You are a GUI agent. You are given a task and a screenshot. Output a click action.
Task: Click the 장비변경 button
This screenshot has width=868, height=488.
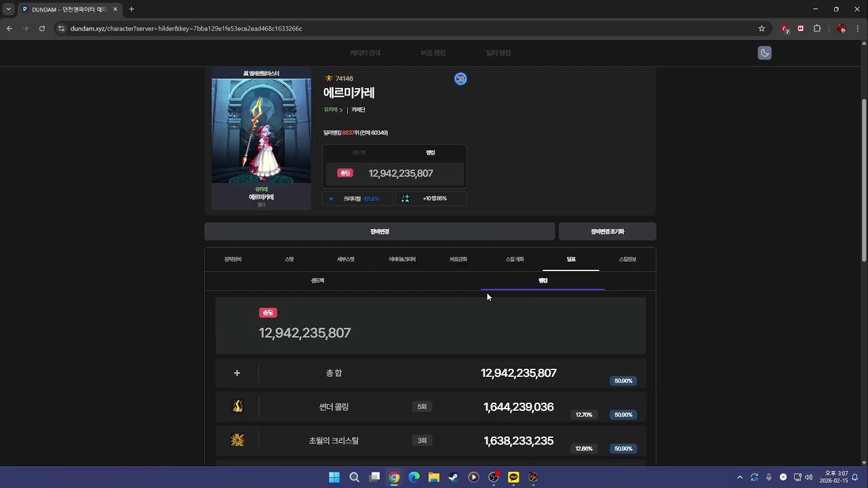[x=380, y=232]
